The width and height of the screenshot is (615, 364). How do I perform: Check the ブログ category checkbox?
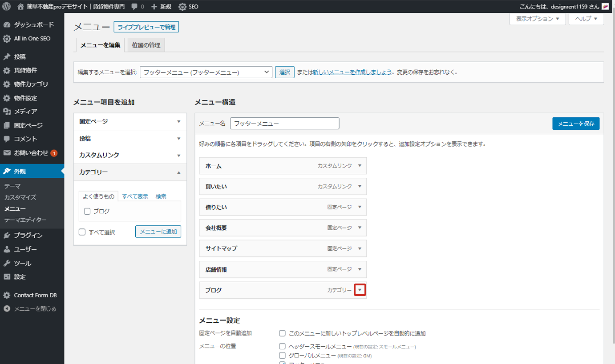tap(87, 212)
